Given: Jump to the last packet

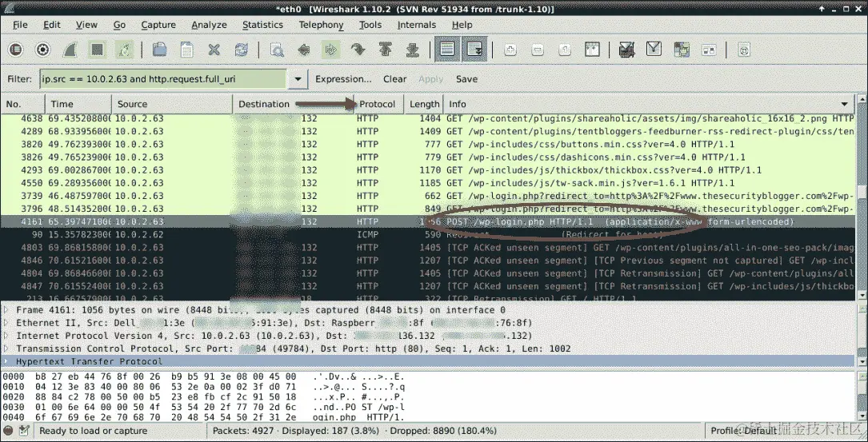Looking at the screenshot, I should [x=413, y=50].
